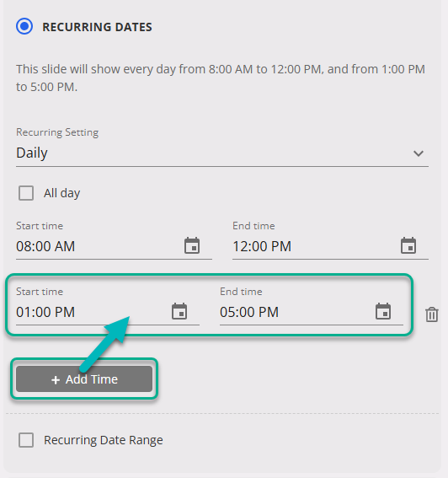Edit the 12:00 PM end time field
The width and height of the screenshot is (448, 478).
[330, 246]
